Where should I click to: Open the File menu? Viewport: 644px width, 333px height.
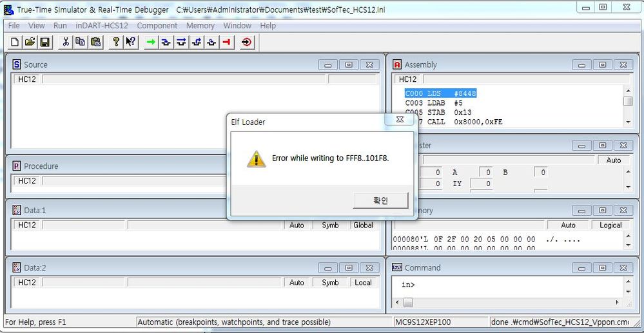click(14, 26)
